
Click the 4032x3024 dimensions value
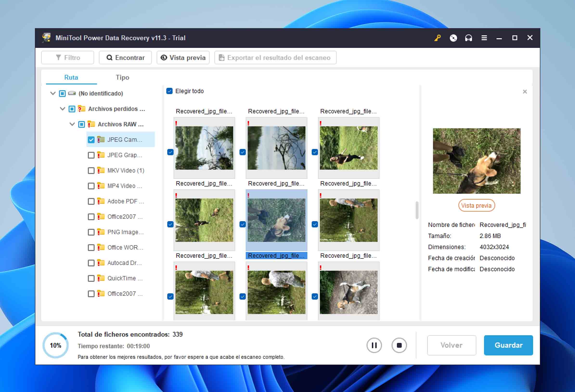pyautogui.click(x=494, y=247)
